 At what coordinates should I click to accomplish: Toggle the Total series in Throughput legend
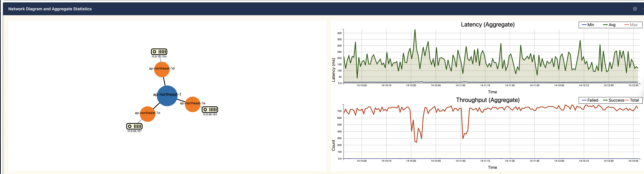click(x=632, y=100)
